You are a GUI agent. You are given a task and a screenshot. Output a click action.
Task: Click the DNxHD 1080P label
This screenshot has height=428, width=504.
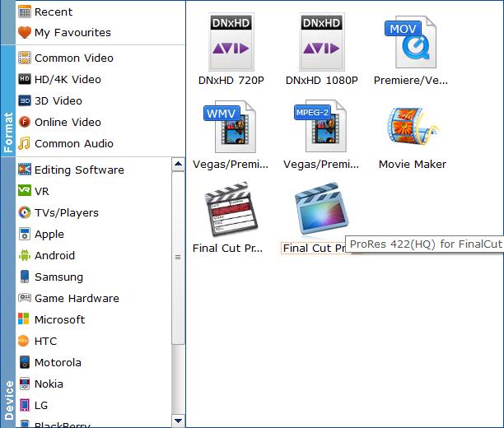pyautogui.click(x=322, y=81)
